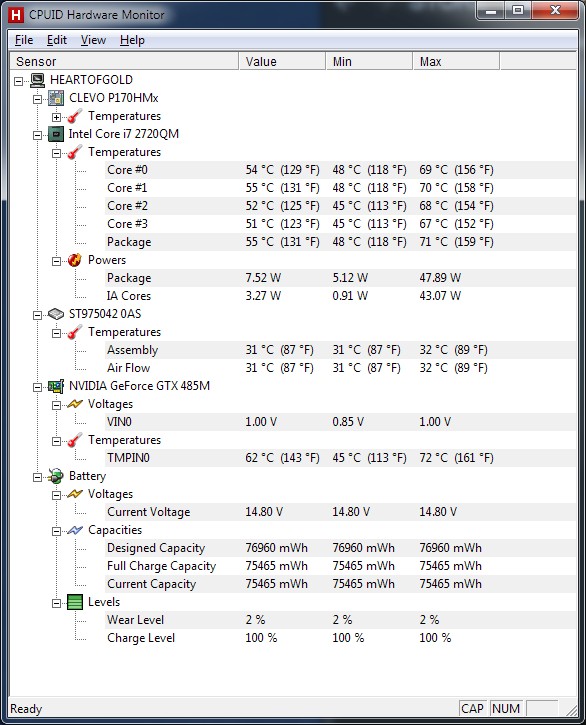
Task: Click the Powers flame icon
Action: (x=74, y=260)
